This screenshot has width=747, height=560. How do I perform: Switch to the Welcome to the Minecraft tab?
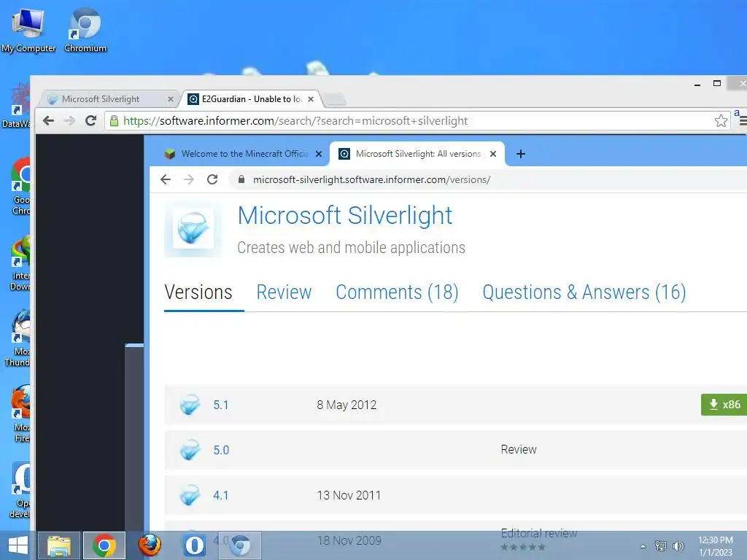[243, 154]
